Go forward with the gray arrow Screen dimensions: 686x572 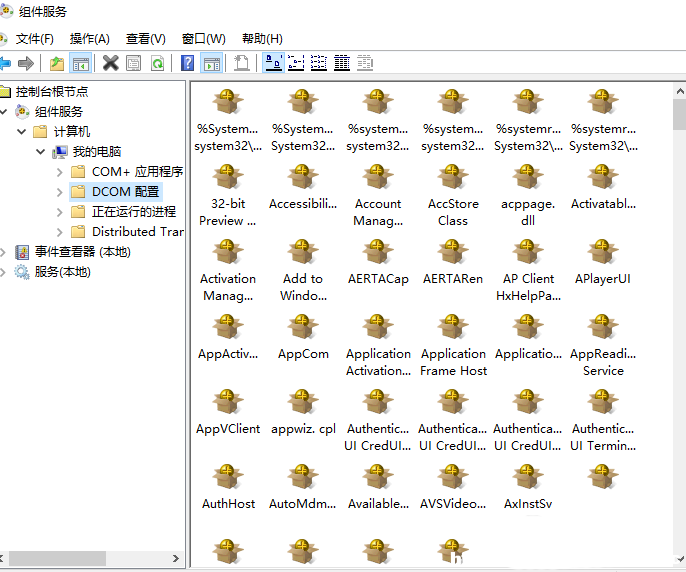click(x=26, y=63)
